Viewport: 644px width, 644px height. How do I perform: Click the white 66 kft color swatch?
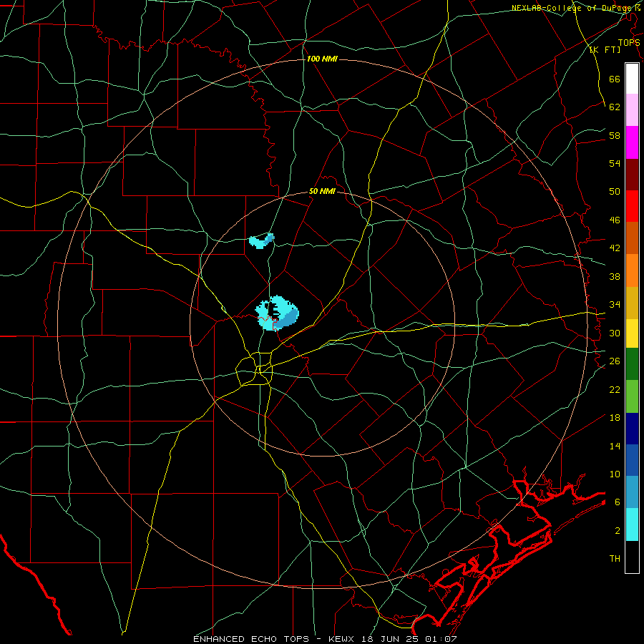632,79
